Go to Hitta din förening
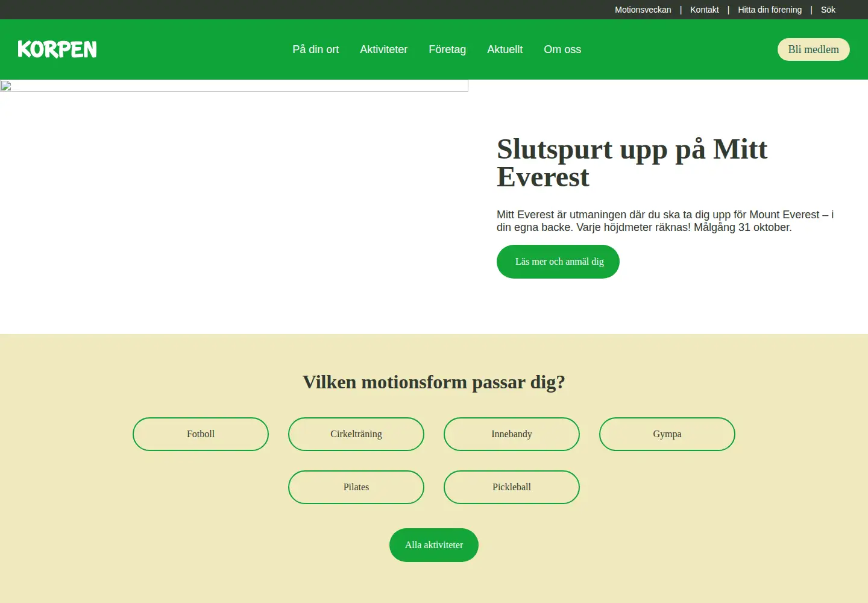Image resolution: width=868 pixels, height=603 pixels. tap(770, 10)
